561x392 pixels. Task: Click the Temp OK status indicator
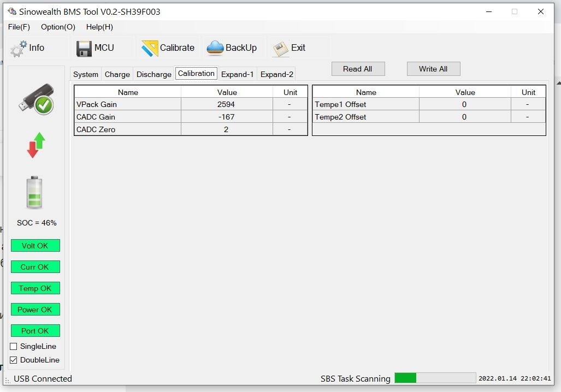36,288
